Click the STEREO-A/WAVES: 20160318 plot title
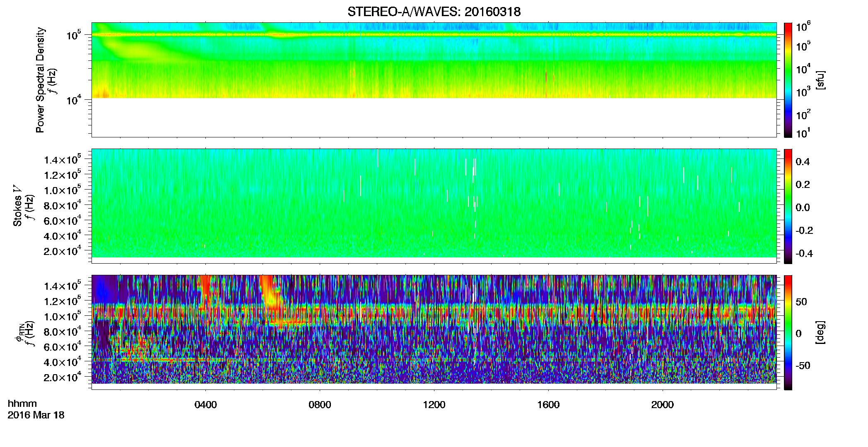Image resolution: width=868 pixels, height=447 pixels. [x=434, y=12]
